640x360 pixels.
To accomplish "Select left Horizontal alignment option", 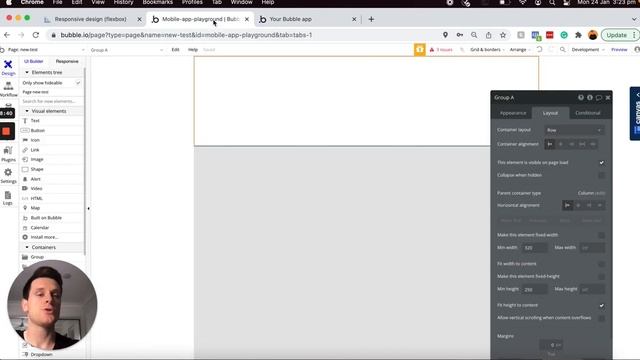I will pyautogui.click(x=567, y=205).
